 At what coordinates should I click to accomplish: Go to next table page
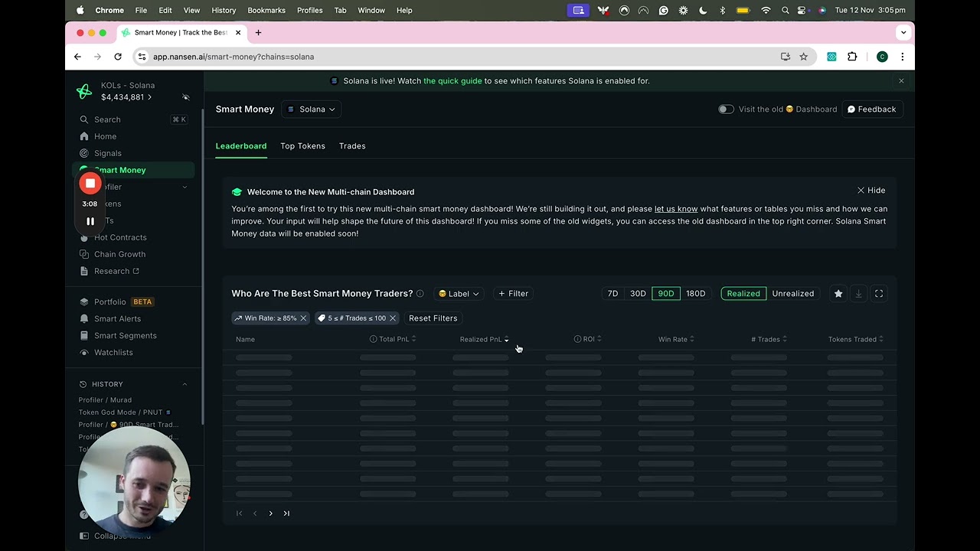pyautogui.click(x=270, y=514)
